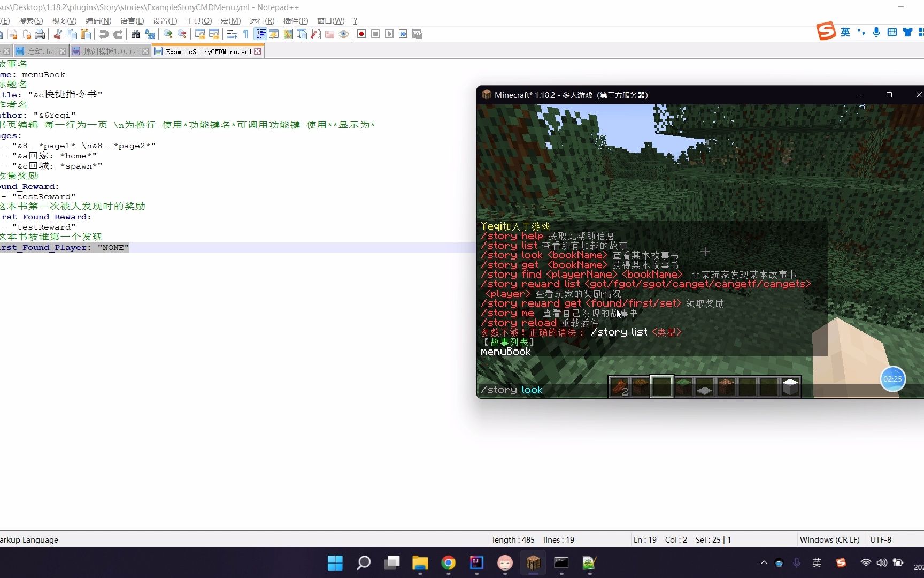Viewport: 924px width, 578px height.
Task: Click the Print icon in Notepad++ toolbar
Action: [40, 34]
